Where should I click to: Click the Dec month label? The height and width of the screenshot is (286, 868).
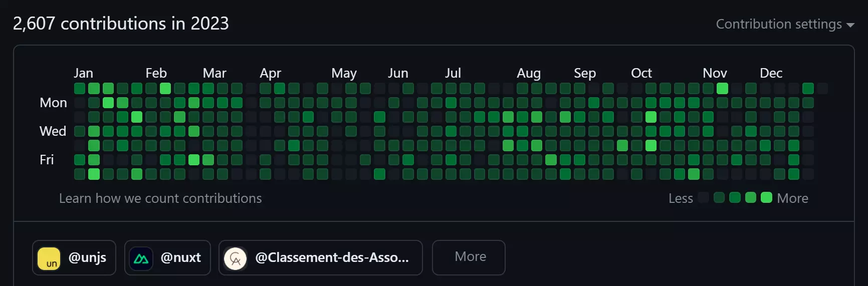pyautogui.click(x=771, y=73)
